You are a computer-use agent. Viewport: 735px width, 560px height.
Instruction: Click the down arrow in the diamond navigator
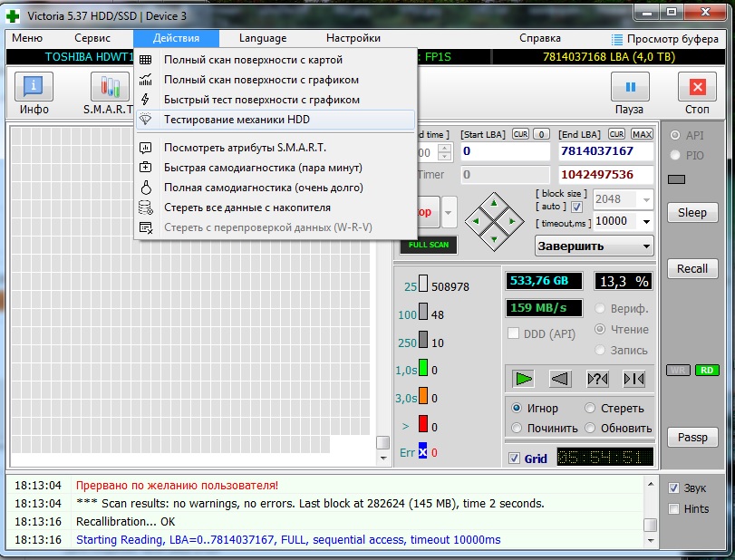[x=494, y=239]
